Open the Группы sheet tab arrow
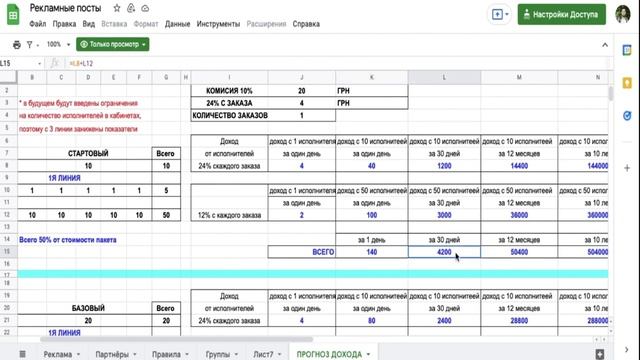This screenshot has height=360, width=640. click(x=236, y=354)
